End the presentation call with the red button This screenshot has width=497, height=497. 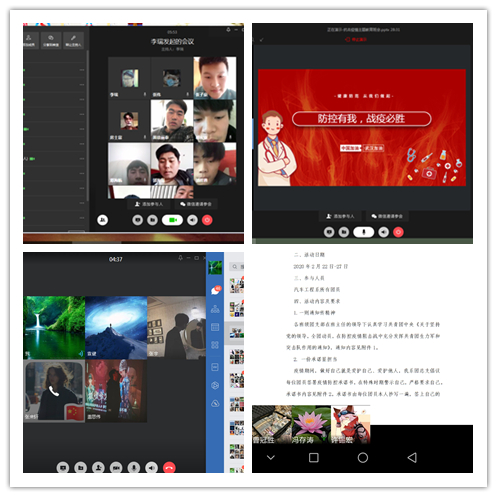[398, 232]
